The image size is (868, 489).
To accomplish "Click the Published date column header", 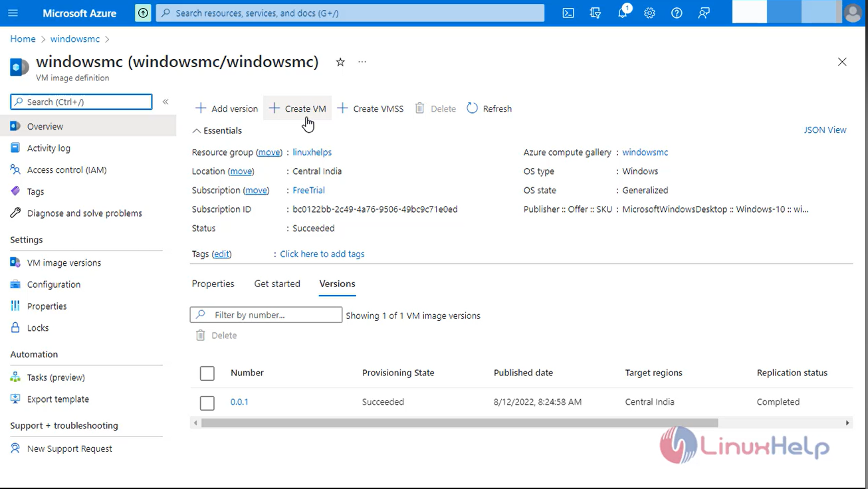I will (x=523, y=373).
